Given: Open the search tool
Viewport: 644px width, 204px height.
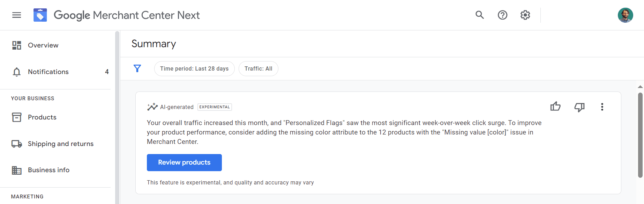Looking at the screenshot, I should (480, 15).
